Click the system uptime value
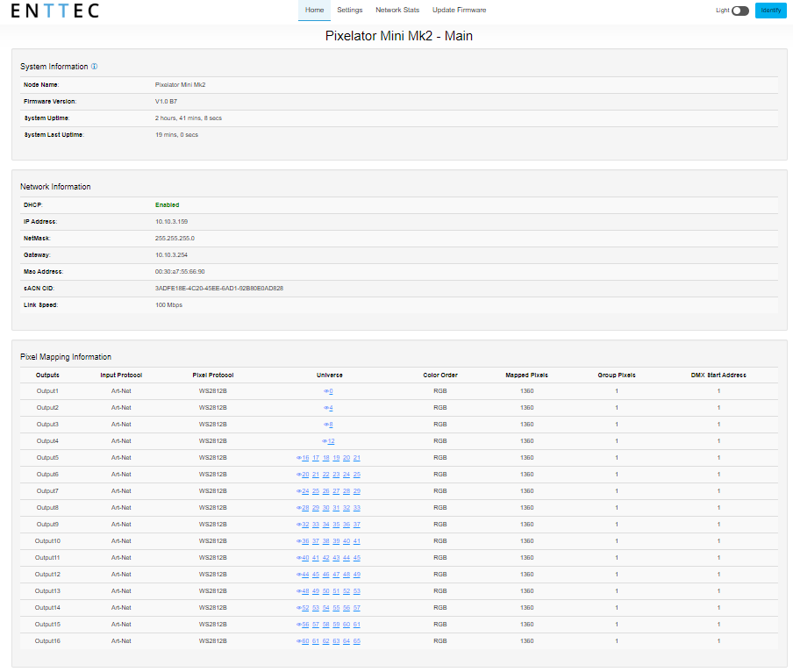 (x=189, y=118)
